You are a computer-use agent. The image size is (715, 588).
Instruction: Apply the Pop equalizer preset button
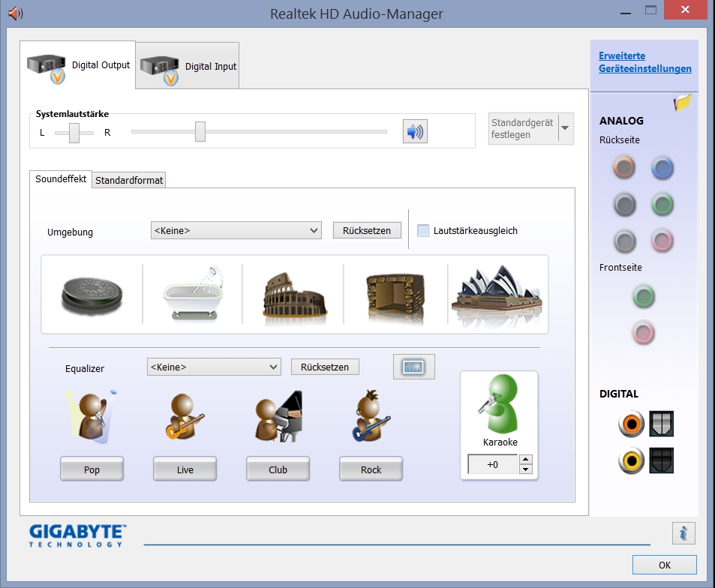pos(92,469)
